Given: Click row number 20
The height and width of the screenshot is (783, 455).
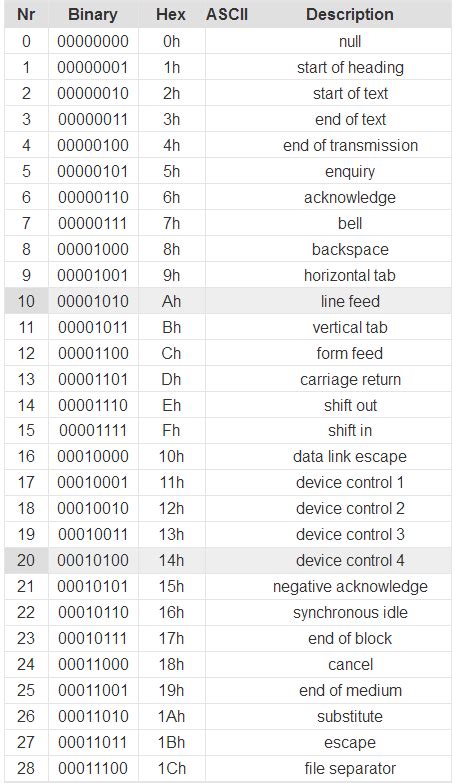Looking at the screenshot, I should pos(26,560).
